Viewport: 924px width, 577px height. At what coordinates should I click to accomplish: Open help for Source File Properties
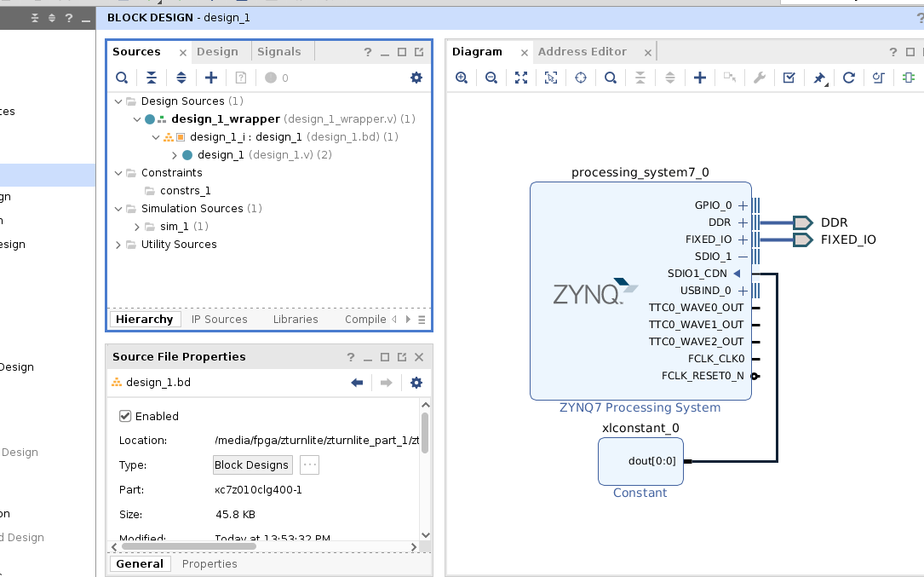[351, 357]
